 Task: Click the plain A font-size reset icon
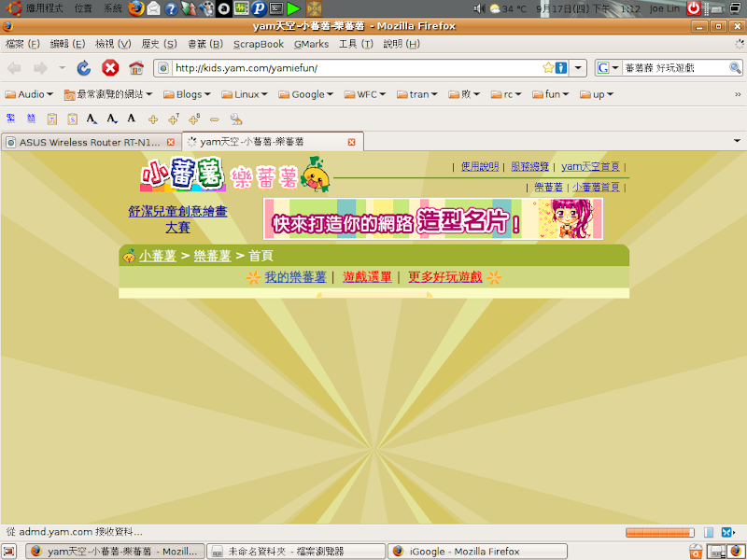pos(132,119)
